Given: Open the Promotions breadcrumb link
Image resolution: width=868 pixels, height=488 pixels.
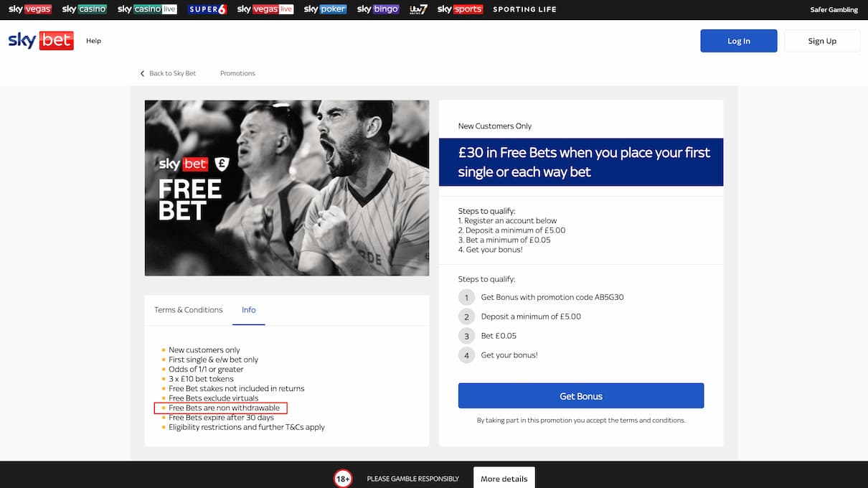Looking at the screenshot, I should 237,73.
